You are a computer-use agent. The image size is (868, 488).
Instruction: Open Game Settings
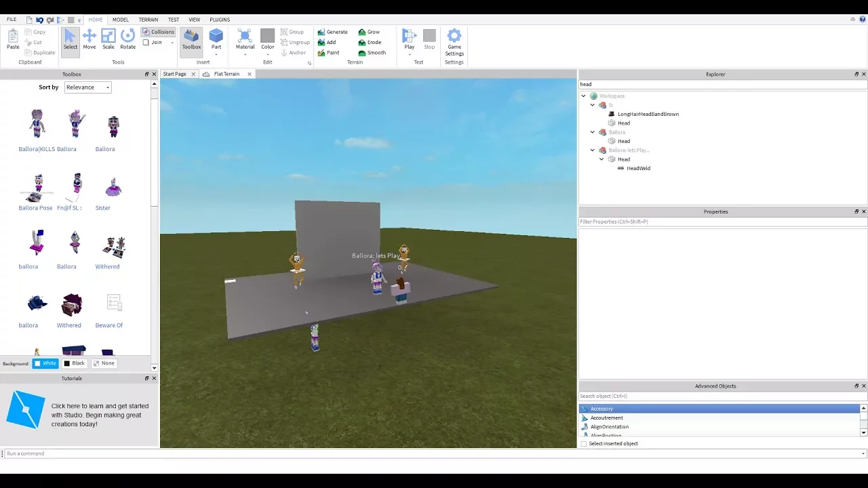point(454,42)
